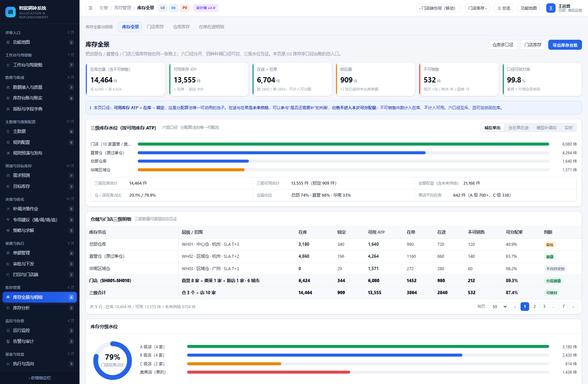Click the 数据接入与质量 sidebar icon
Viewport: 588px width, 384px height.
pos(8,87)
